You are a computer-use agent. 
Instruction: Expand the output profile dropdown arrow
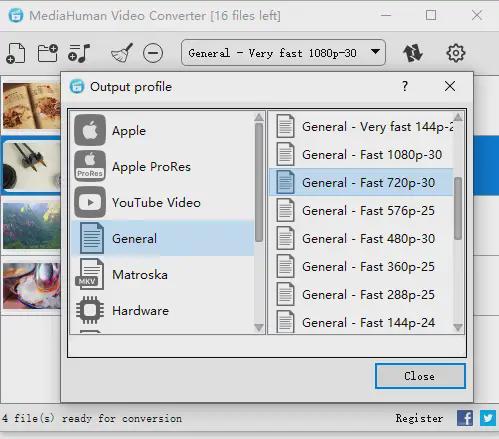click(x=375, y=52)
